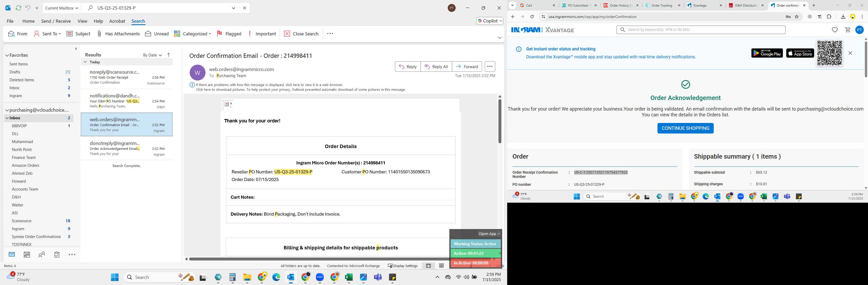
Task: Switch to Normal view layout icon
Action: coord(428,266)
